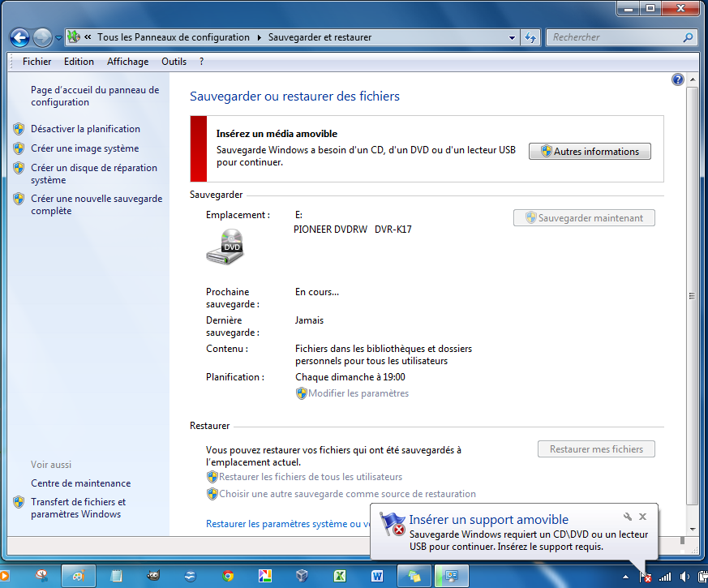Click the Autres informations button
Viewport: 708px width, 588px height.
tap(590, 152)
